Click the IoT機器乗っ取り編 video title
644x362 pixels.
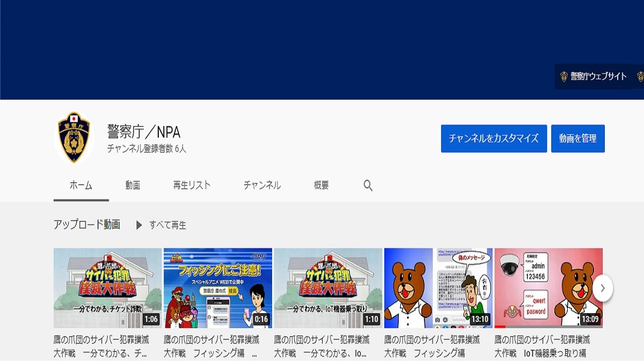[x=543, y=346]
